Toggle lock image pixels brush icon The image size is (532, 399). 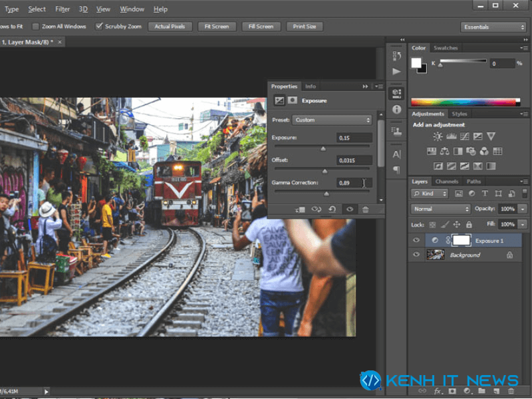[x=444, y=224]
